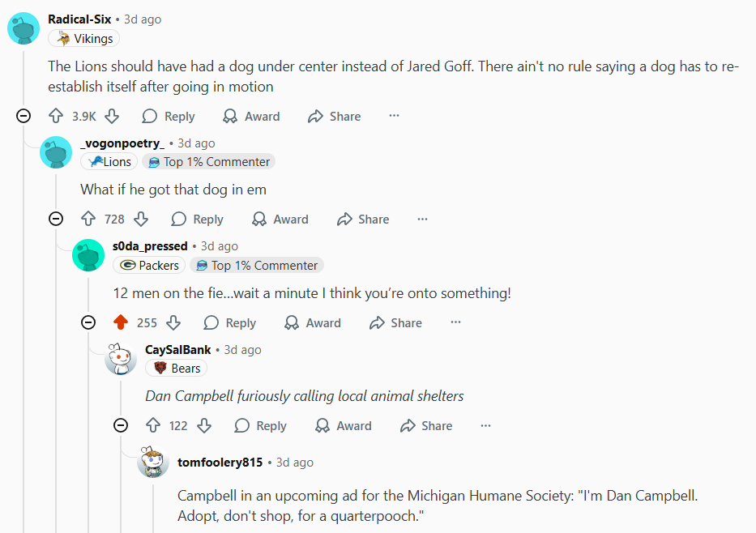The width and height of the screenshot is (756, 533).
Task: Downvote s0da_pressed's 255-point comment
Action: pyautogui.click(x=173, y=322)
